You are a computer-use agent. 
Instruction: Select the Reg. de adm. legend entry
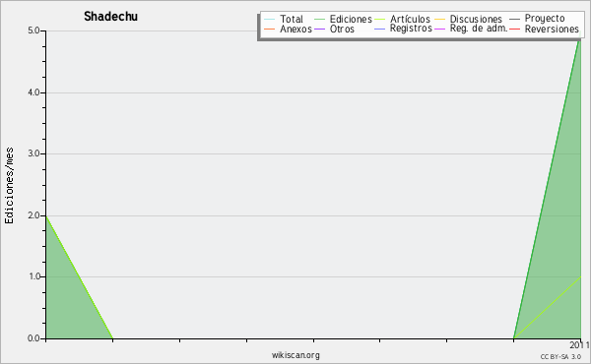(x=479, y=29)
